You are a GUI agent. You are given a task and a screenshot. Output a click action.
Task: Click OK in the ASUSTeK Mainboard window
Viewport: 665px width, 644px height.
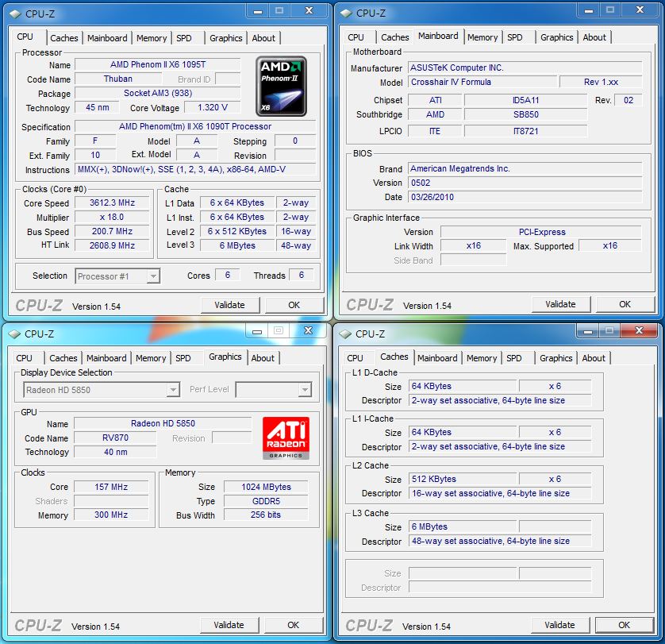tap(625, 304)
